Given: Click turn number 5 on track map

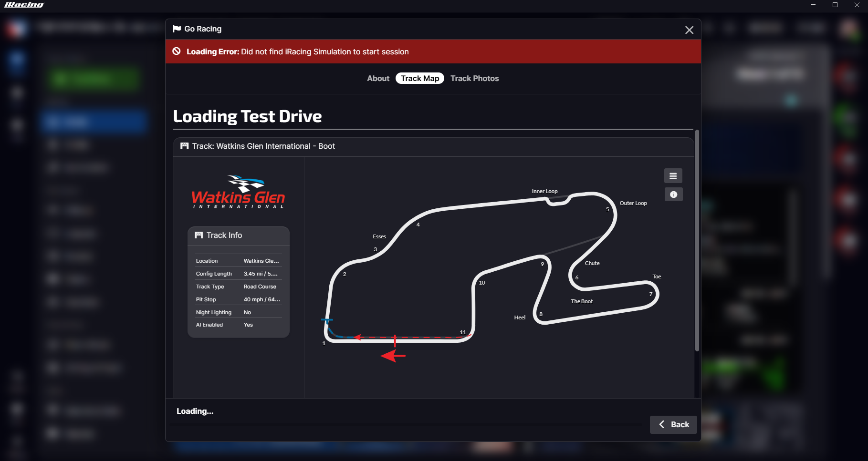Looking at the screenshot, I should point(607,209).
